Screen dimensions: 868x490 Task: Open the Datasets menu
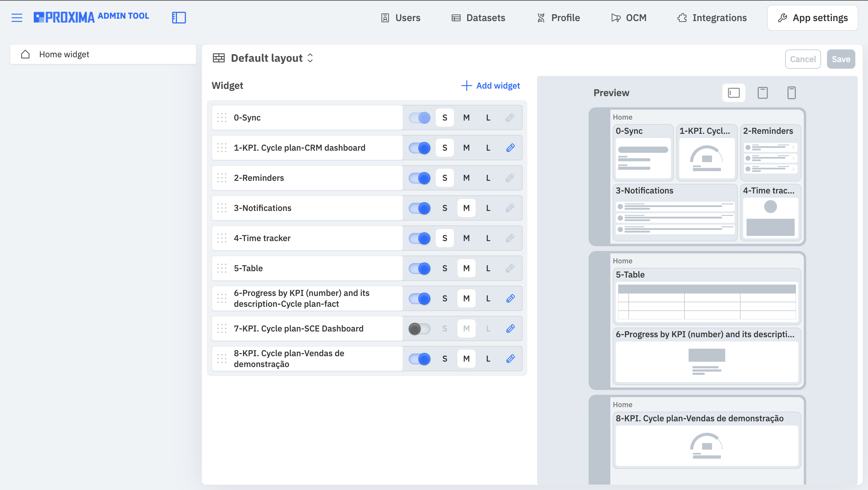click(478, 17)
